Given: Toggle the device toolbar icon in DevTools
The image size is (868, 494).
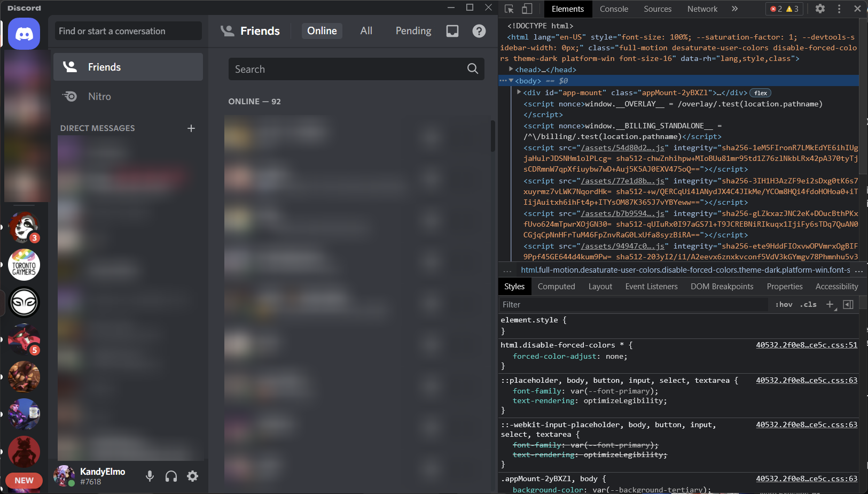Looking at the screenshot, I should click(x=527, y=9).
